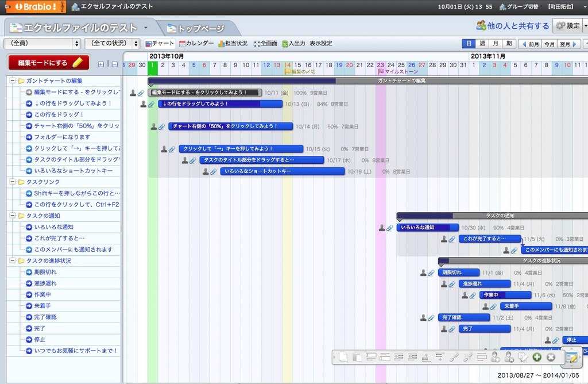
Task: Go to 前月 previous month
Action: [x=530, y=44]
